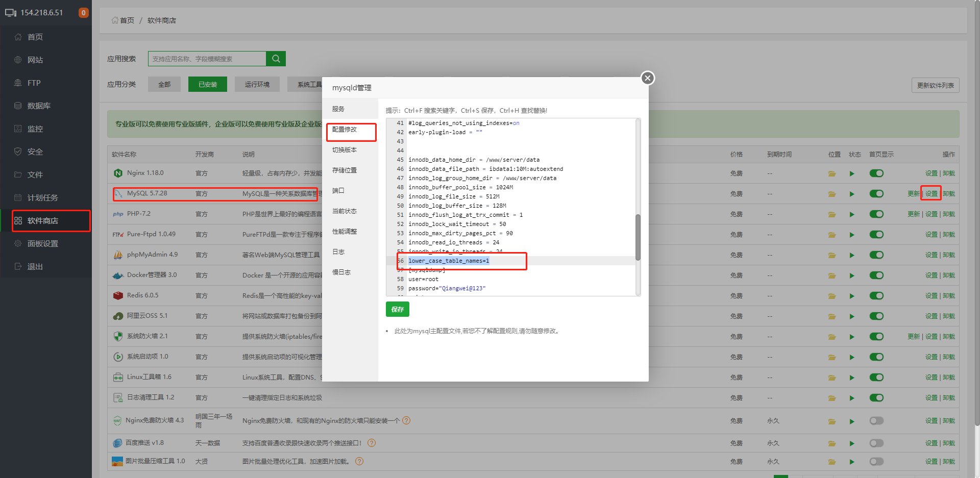
Task: Open folder icon for phpMyAdmin 4.9
Action: (832, 255)
